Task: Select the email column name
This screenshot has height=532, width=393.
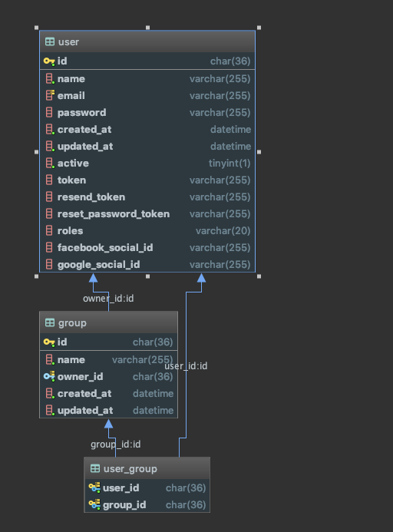Action: [x=71, y=96]
